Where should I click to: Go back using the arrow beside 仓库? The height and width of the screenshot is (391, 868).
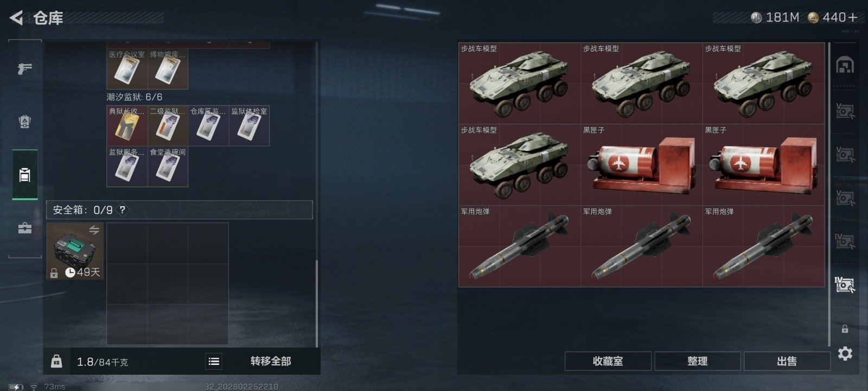pyautogui.click(x=16, y=18)
